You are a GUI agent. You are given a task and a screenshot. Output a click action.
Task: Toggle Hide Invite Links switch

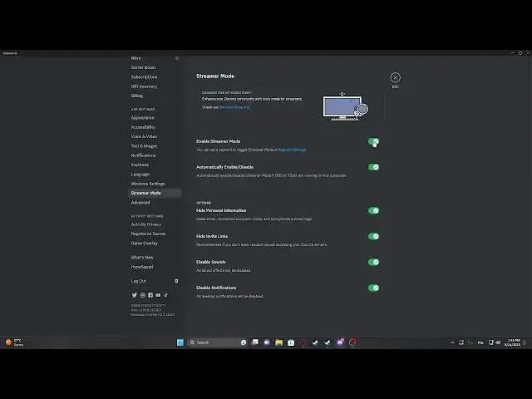tap(373, 236)
